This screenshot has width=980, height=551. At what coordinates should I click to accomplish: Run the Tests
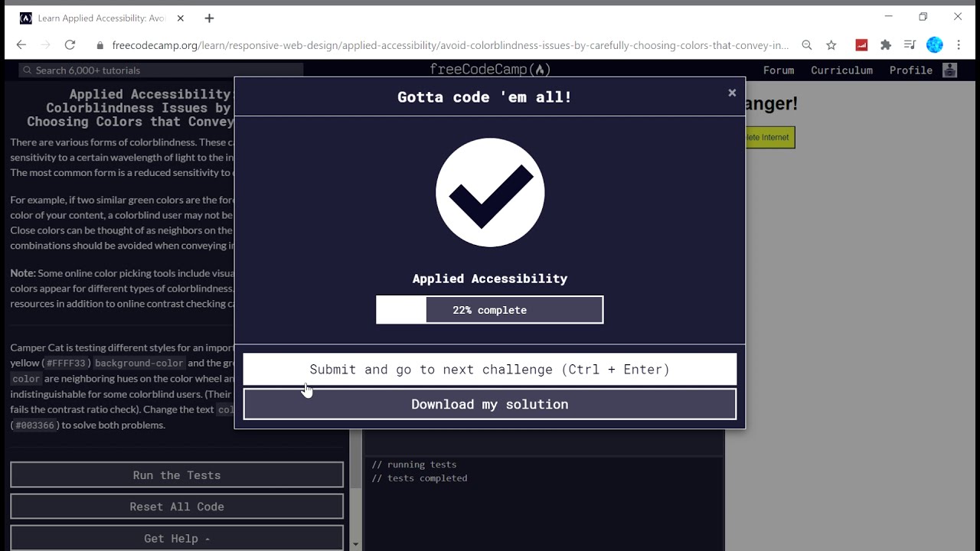click(x=177, y=475)
